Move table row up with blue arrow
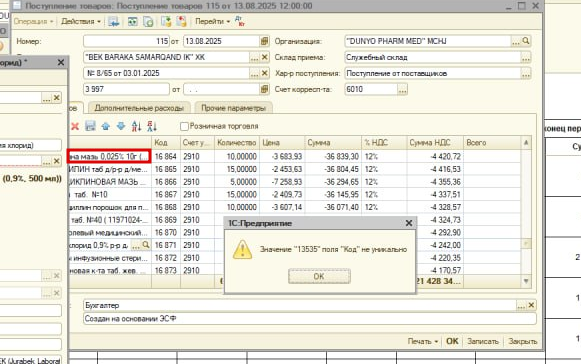Viewport: 581px width, 364px height. pos(106,126)
